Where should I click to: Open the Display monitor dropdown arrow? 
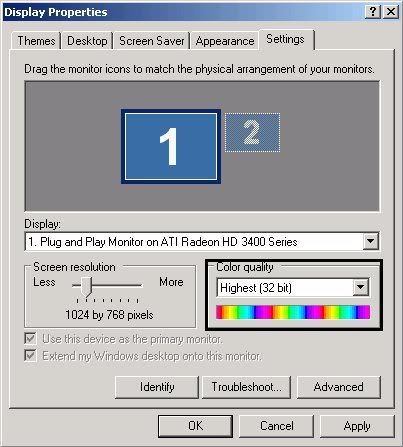(371, 241)
